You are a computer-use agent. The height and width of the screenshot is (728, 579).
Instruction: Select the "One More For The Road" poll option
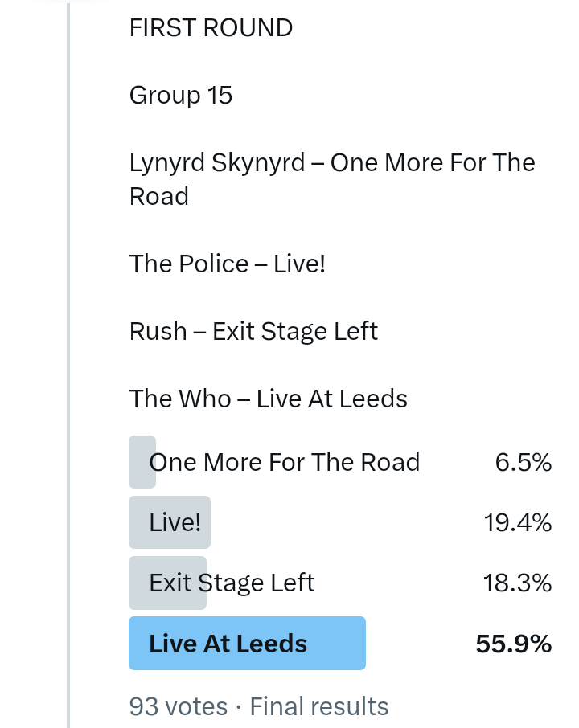tap(285, 462)
